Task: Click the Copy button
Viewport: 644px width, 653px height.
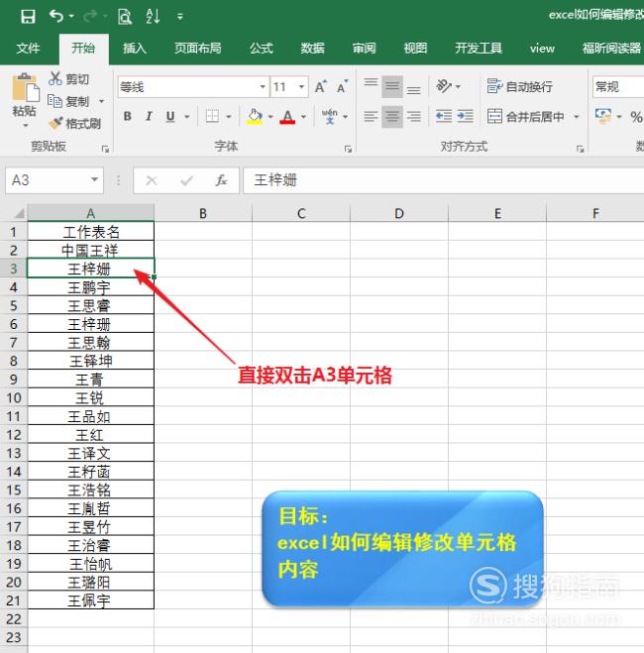Action: coord(68,101)
